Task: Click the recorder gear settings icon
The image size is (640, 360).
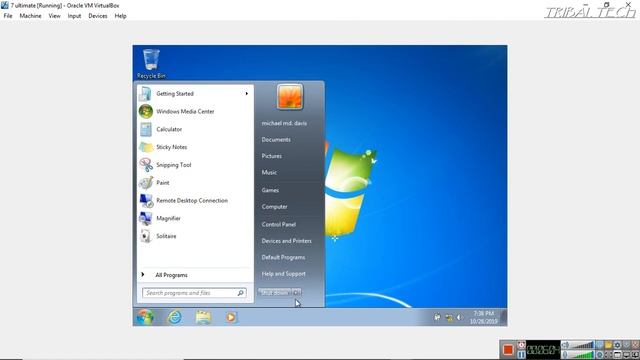Action: pyautogui.click(x=618, y=345)
